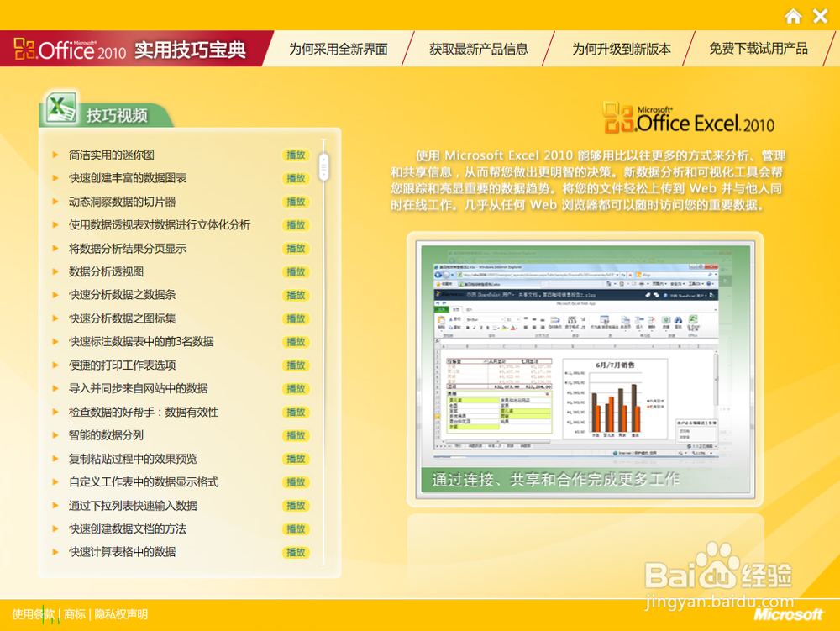Switch to 为何升级到新版本 tab
This screenshot has width=840, height=631.
click(x=622, y=50)
